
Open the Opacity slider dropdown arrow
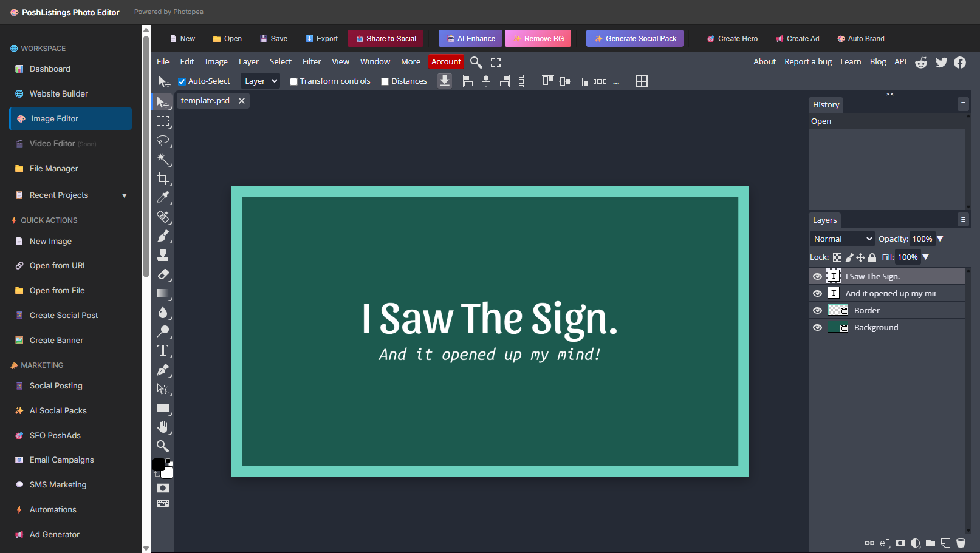tap(940, 239)
